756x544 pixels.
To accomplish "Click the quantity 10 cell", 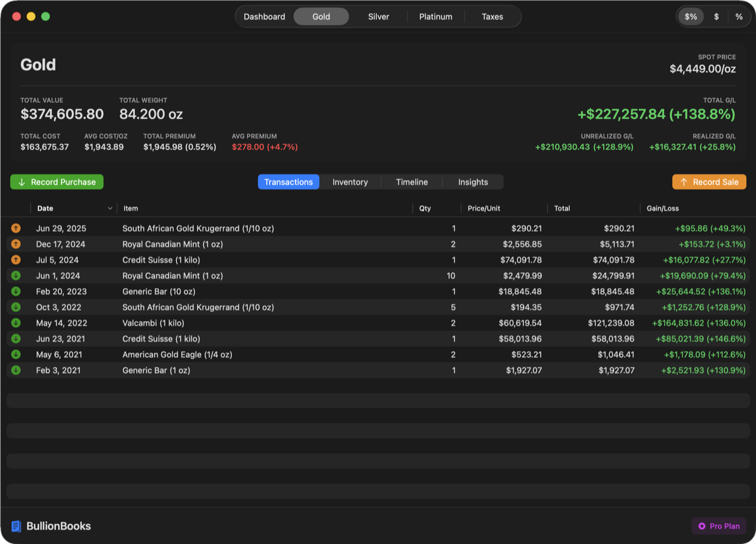I will pos(451,275).
